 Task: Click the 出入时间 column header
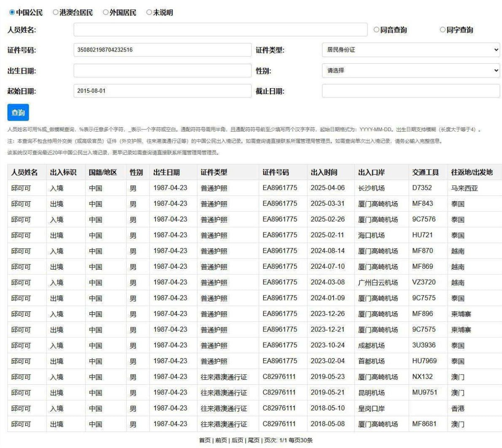pyautogui.click(x=324, y=173)
